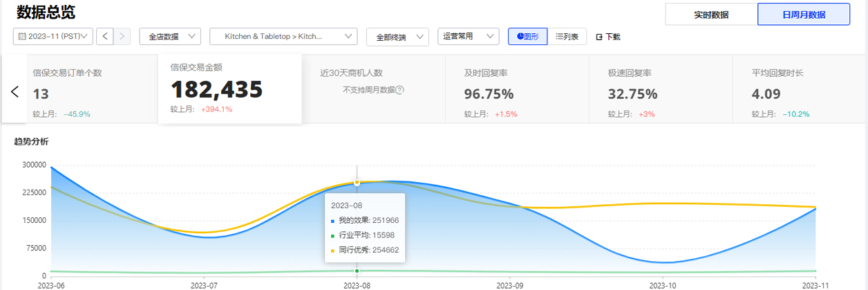Open the 全店数据 dropdown
Viewport: 868px width, 290px height.
pyautogui.click(x=170, y=36)
